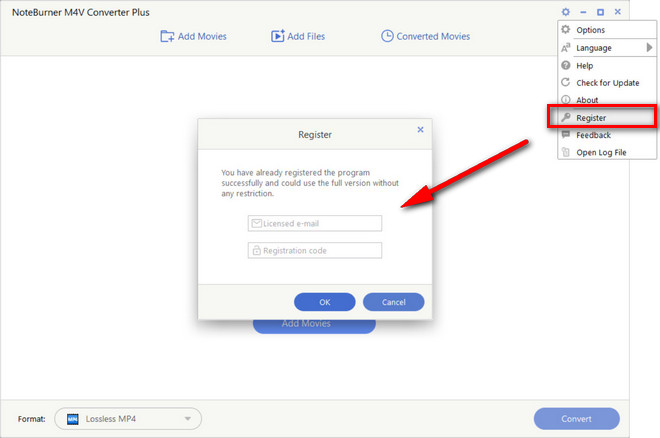
Task: Click the Converted Movies clock icon
Action: point(387,36)
